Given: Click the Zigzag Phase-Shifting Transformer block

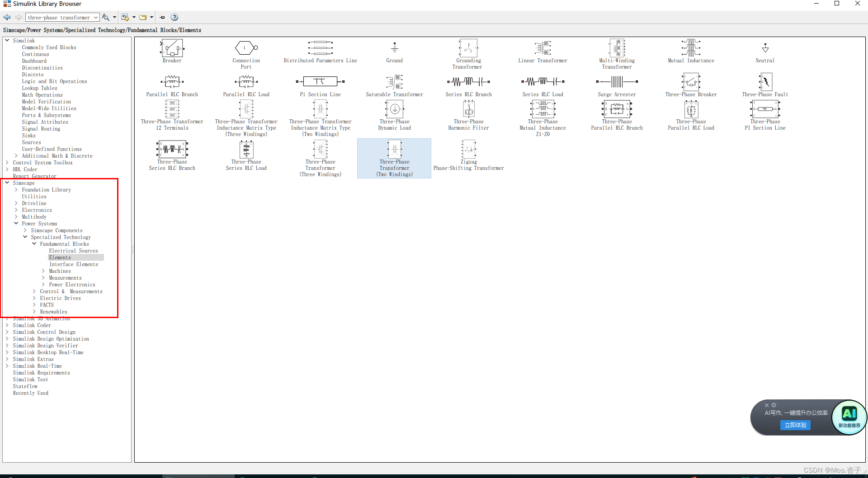Looking at the screenshot, I should pos(468,150).
